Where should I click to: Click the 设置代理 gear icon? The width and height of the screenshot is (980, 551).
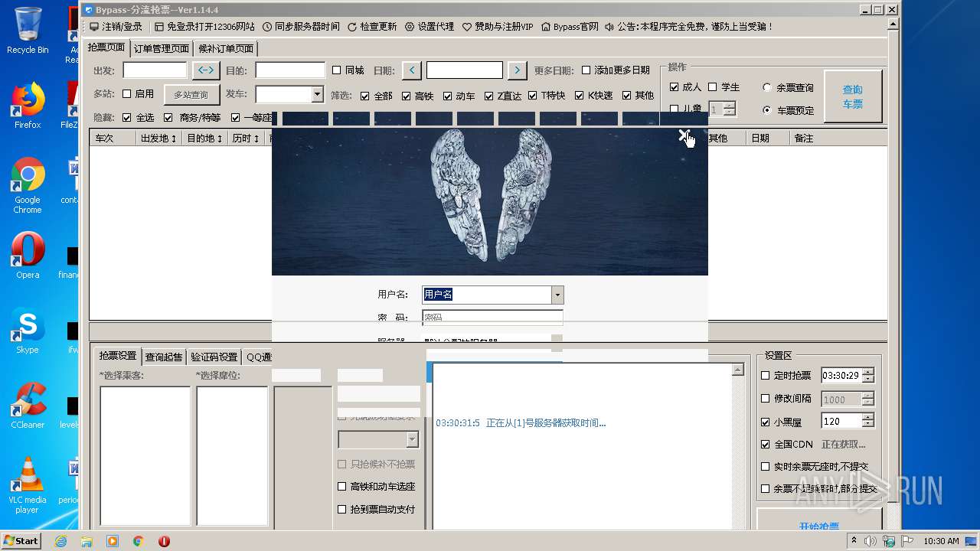coord(410,27)
